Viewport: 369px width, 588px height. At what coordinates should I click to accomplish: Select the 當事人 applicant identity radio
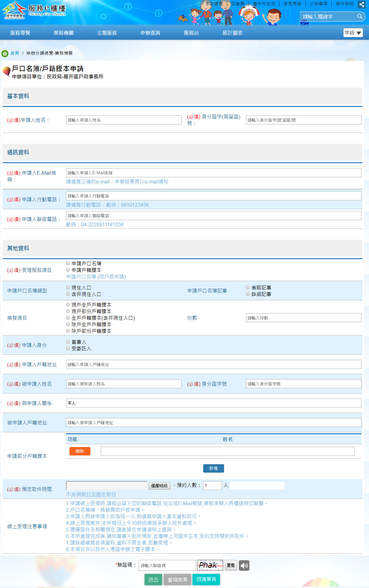[68, 342]
